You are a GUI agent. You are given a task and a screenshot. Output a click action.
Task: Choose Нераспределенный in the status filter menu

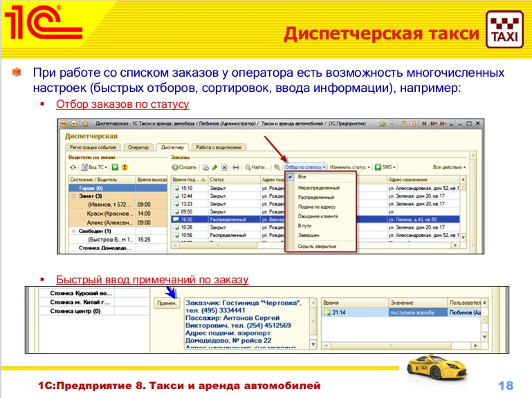click(318, 187)
